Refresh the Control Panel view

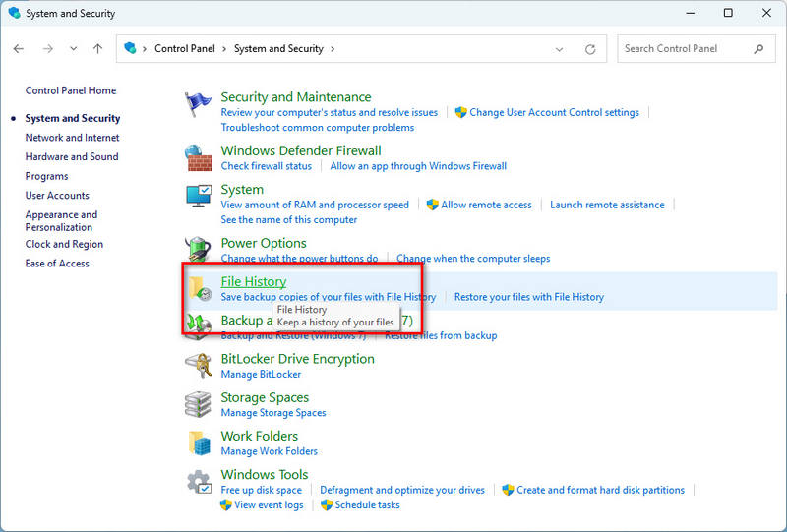tap(590, 49)
